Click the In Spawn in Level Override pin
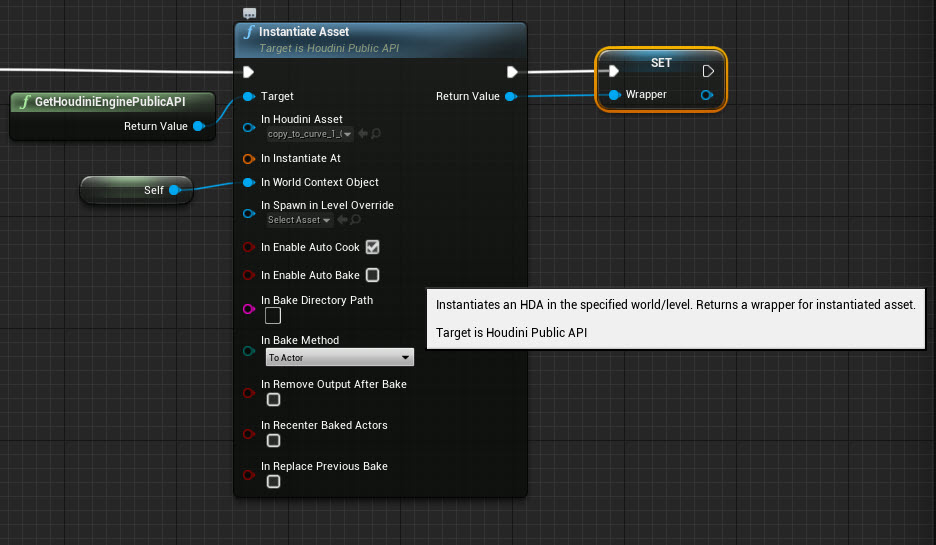936x545 pixels. pyautogui.click(x=248, y=213)
